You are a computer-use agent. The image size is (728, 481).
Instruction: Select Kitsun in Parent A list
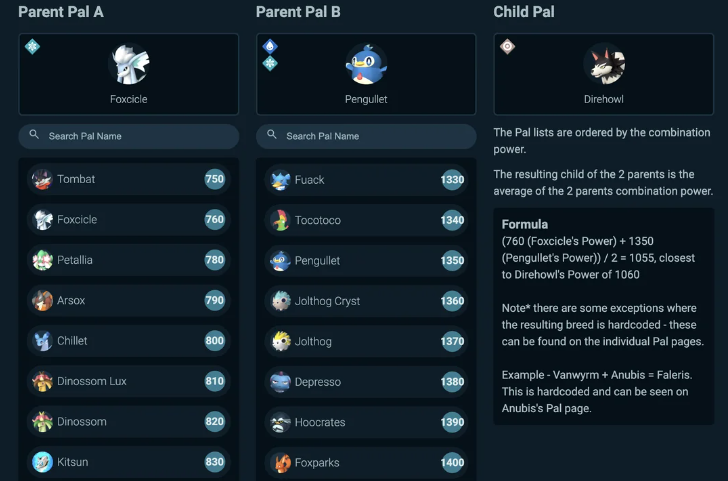point(129,462)
